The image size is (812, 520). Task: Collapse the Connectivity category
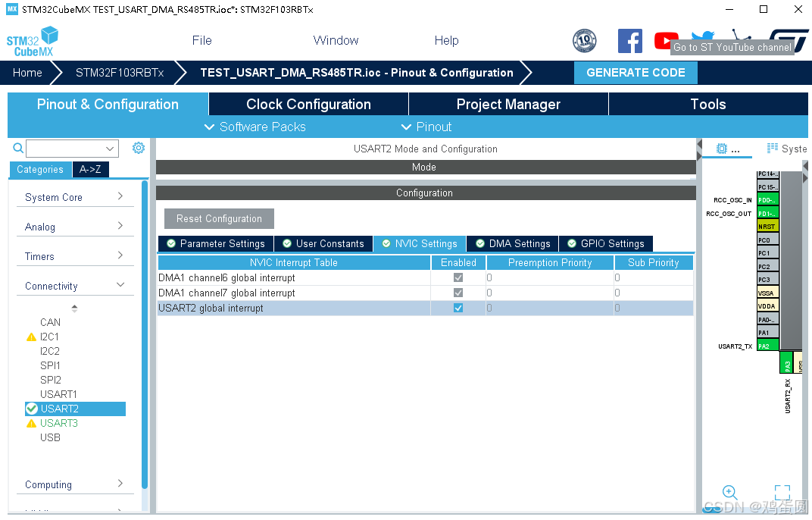click(x=75, y=286)
